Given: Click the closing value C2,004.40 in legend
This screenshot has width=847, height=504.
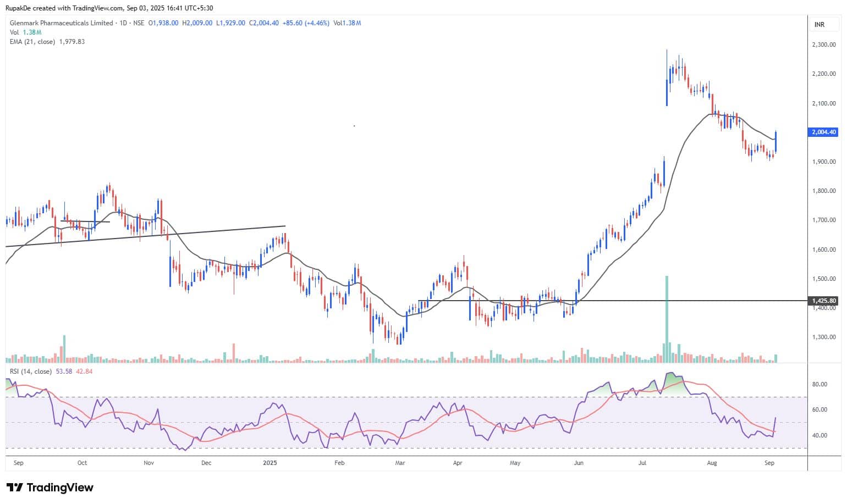Looking at the screenshot, I should [264, 23].
